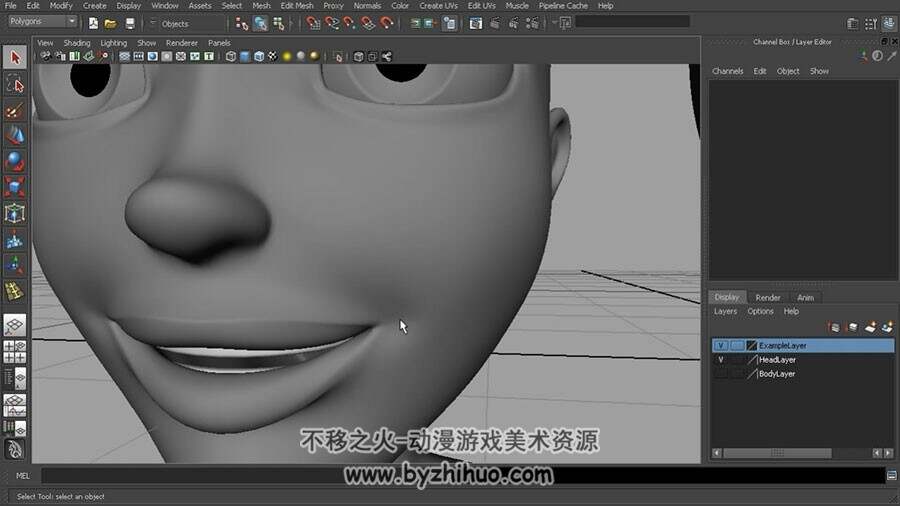Toggle visibility V box of HeadLayer
The image size is (900, 506).
point(720,360)
